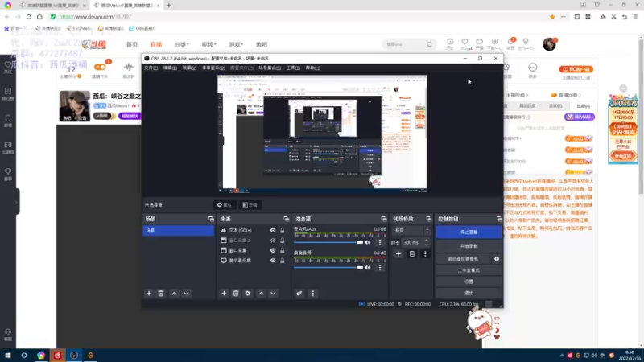The image size is (644, 362).
Task: Click browser reload button
Action: tap(29, 17)
